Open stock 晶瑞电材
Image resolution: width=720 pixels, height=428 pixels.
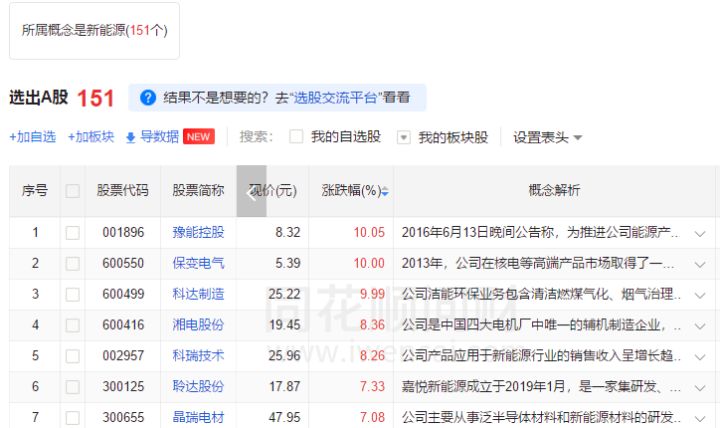(x=198, y=417)
